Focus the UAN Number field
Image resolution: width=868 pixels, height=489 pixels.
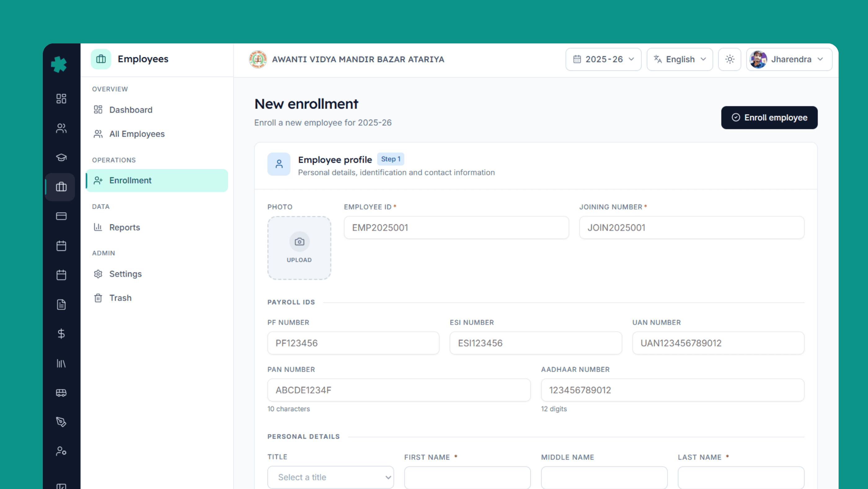pyautogui.click(x=718, y=343)
